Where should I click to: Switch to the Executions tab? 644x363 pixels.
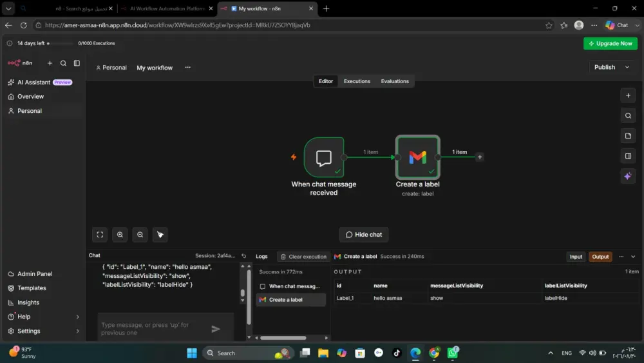pyautogui.click(x=357, y=81)
